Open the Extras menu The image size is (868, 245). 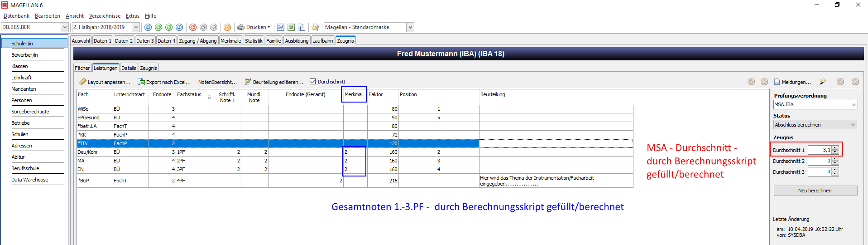(x=133, y=16)
